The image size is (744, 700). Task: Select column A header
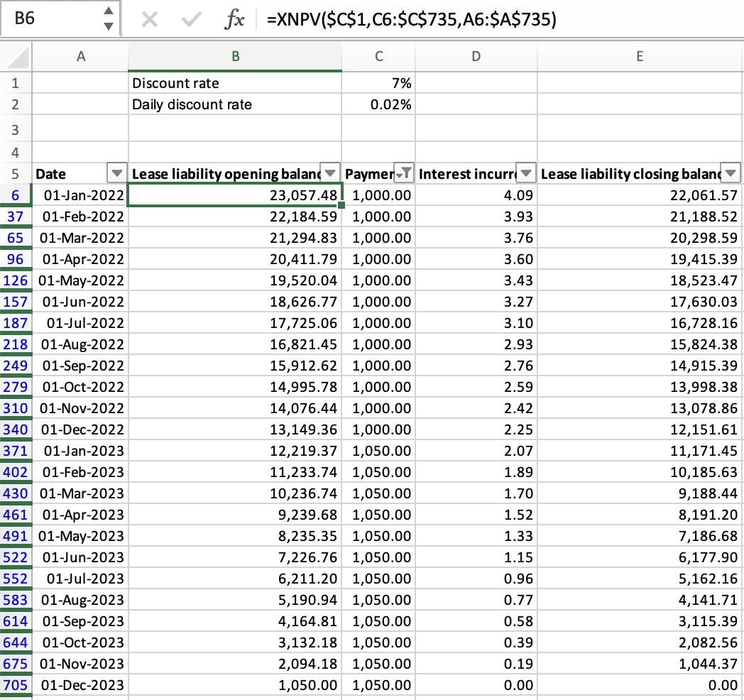coord(80,57)
